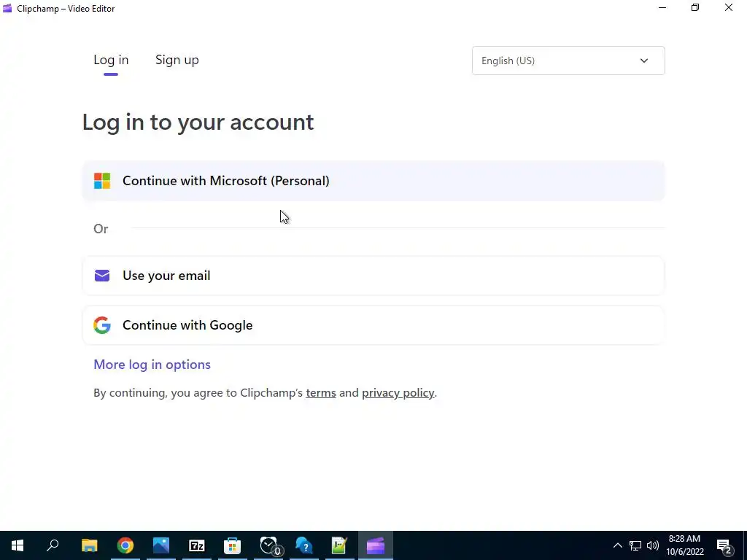Open the green notepad app in taskbar
Image resolution: width=747 pixels, height=560 pixels.
(339, 545)
